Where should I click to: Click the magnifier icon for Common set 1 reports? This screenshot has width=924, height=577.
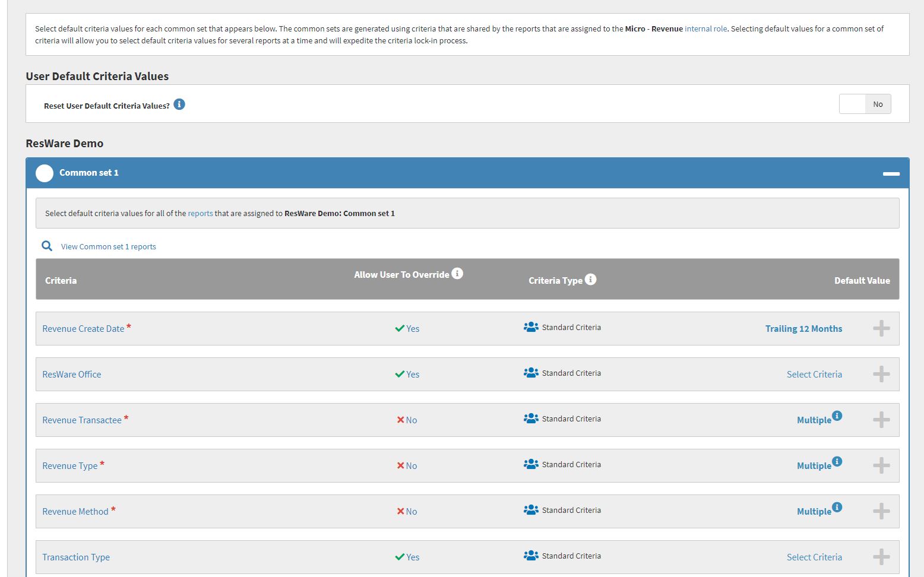click(47, 246)
